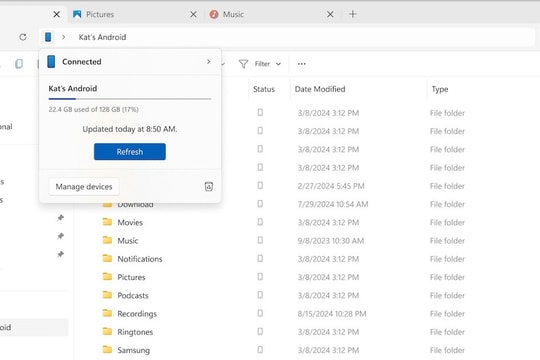The width and height of the screenshot is (540, 360).
Task: Click the Recordings folder icon
Action: pyautogui.click(x=107, y=313)
